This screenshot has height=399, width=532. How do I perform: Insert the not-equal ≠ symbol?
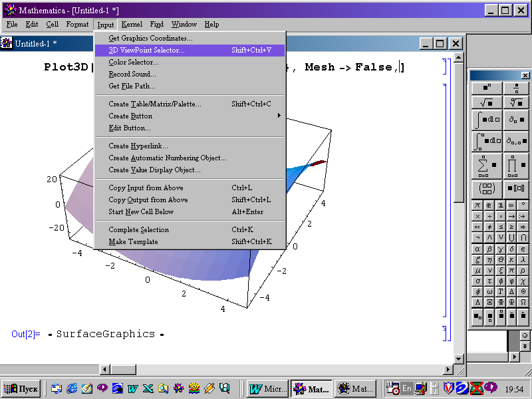[489, 227]
